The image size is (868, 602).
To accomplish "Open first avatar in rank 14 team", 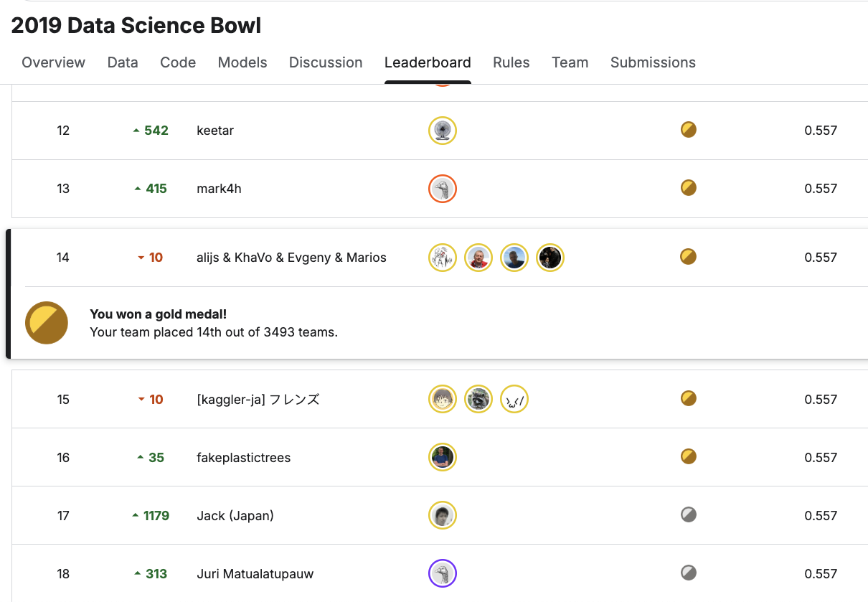I will (443, 258).
